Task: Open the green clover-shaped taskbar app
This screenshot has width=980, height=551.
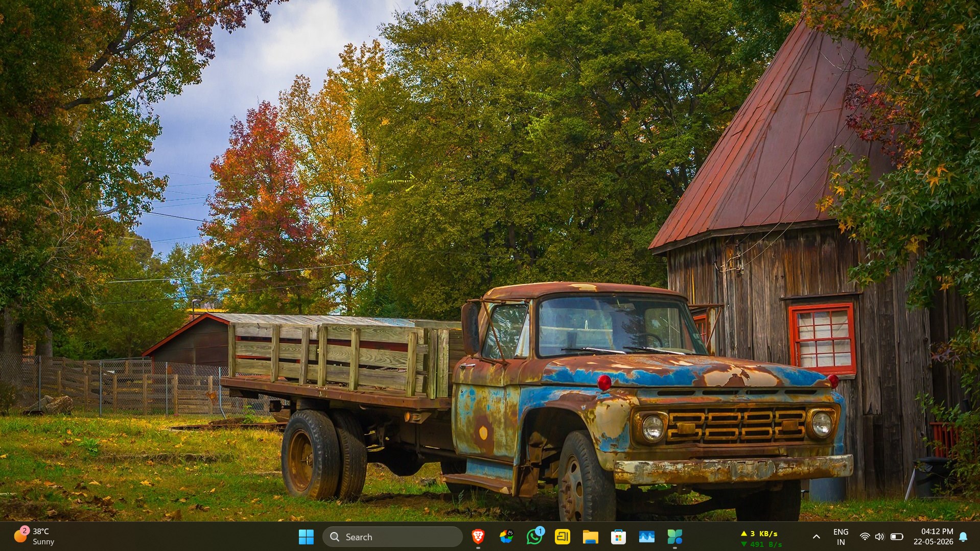Action: pos(674,537)
